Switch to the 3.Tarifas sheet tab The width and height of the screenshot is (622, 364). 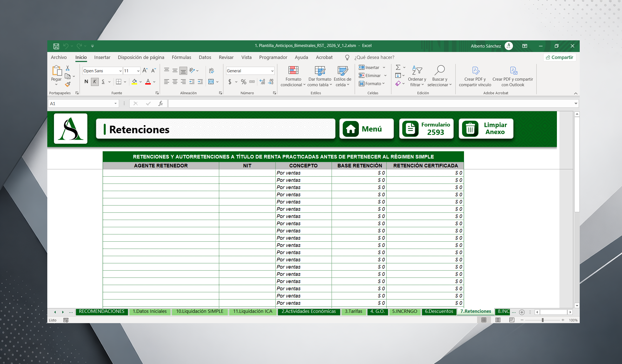353,311
